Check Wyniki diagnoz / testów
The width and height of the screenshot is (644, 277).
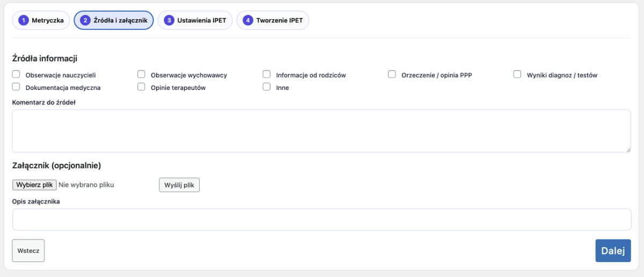517,74
